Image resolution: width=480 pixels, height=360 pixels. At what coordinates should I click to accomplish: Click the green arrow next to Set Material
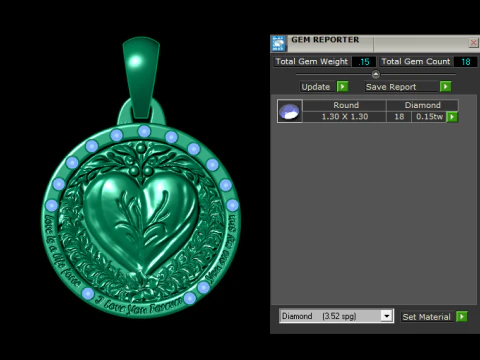[x=462, y=316]
